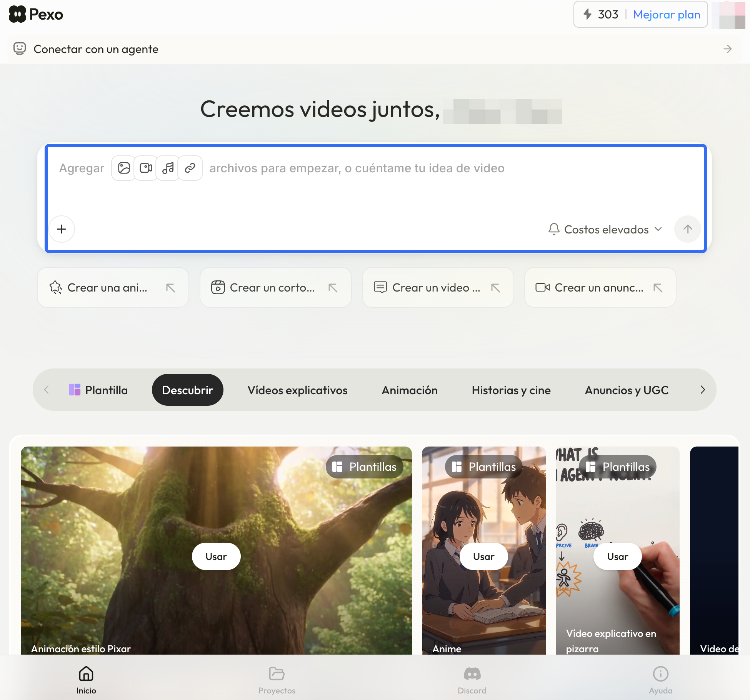Click the add video icon
This screenshot has height=700, width=750.
146,168
